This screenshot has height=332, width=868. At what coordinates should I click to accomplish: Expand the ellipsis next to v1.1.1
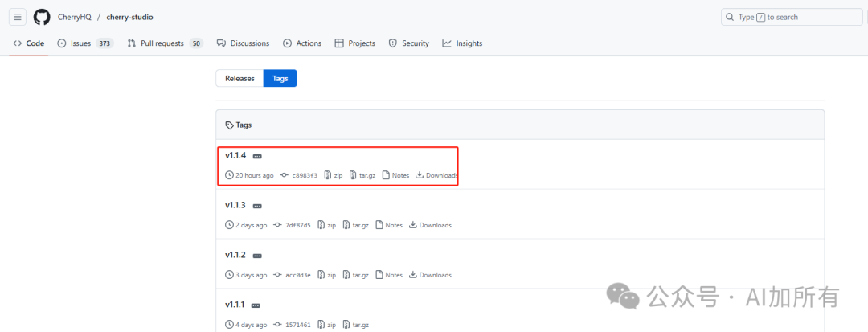coord(256,305)
